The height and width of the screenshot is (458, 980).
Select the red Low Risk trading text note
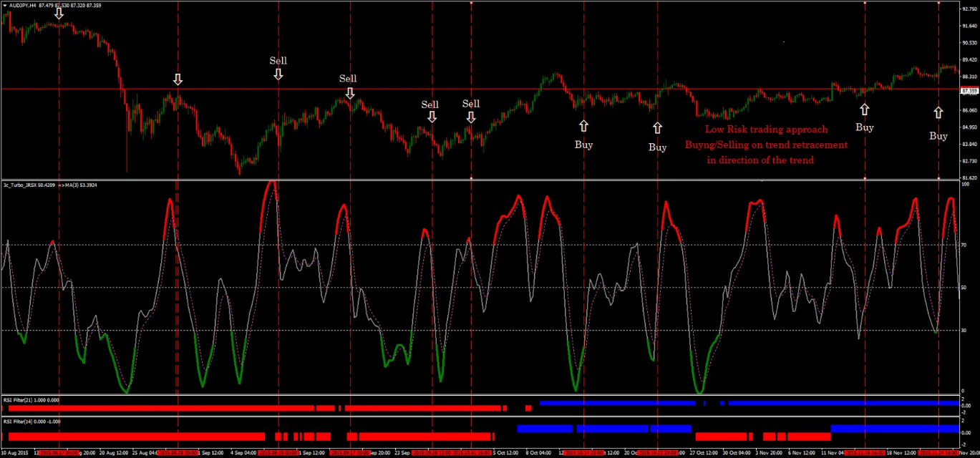coord(766,145)
